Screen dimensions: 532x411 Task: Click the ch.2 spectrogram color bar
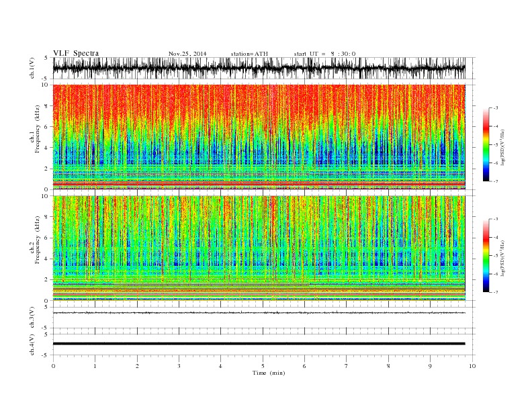pyautogui.click(x=486, y=255)
